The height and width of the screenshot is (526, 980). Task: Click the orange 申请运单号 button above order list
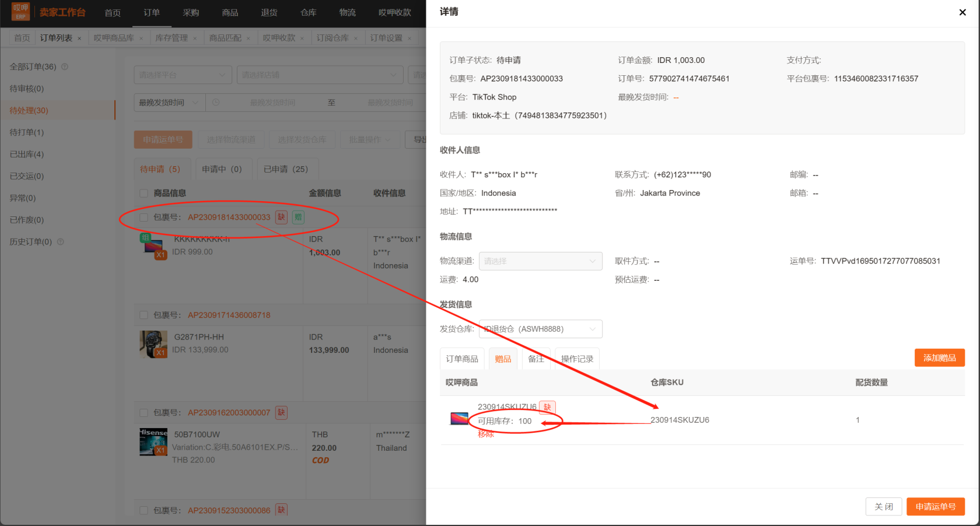[163, 139]
